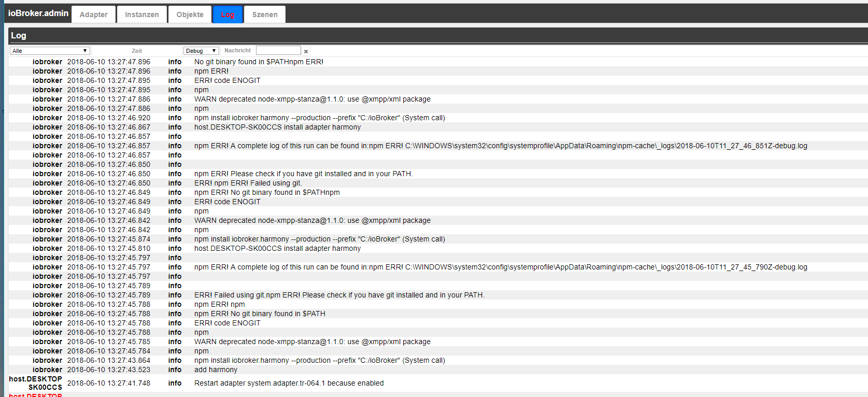Open the Debug severity level dropdown
Screen dimensions: 868x397
tap(201, 51)
